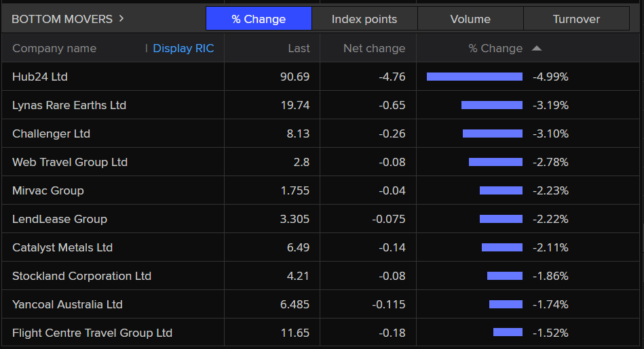Select LendLease Group entry
644x349 pixels.
point(60,219)
